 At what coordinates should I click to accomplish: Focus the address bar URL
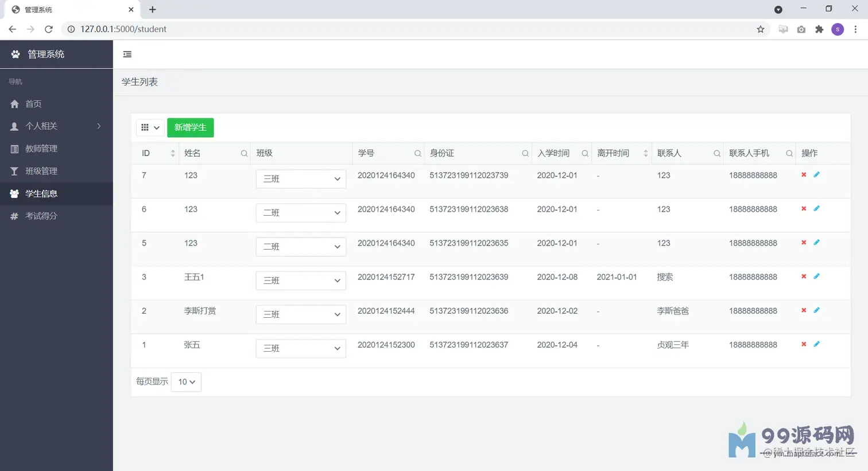coord(123,29)
